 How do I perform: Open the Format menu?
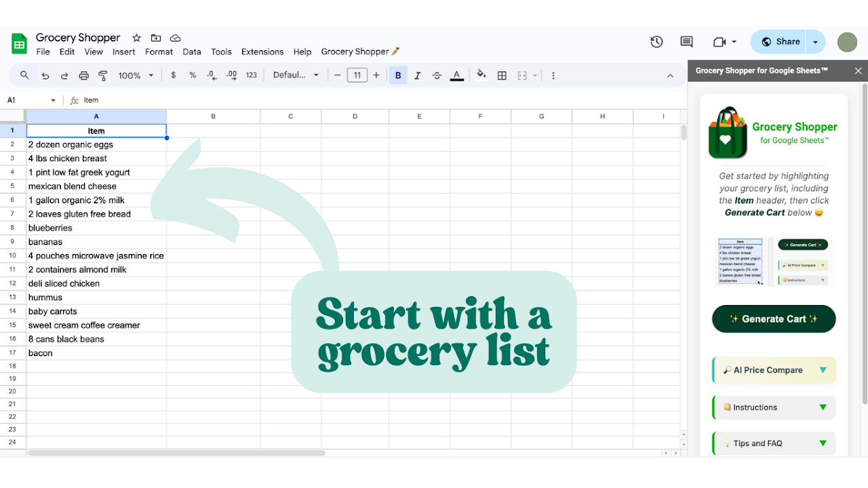coord(159,52)
